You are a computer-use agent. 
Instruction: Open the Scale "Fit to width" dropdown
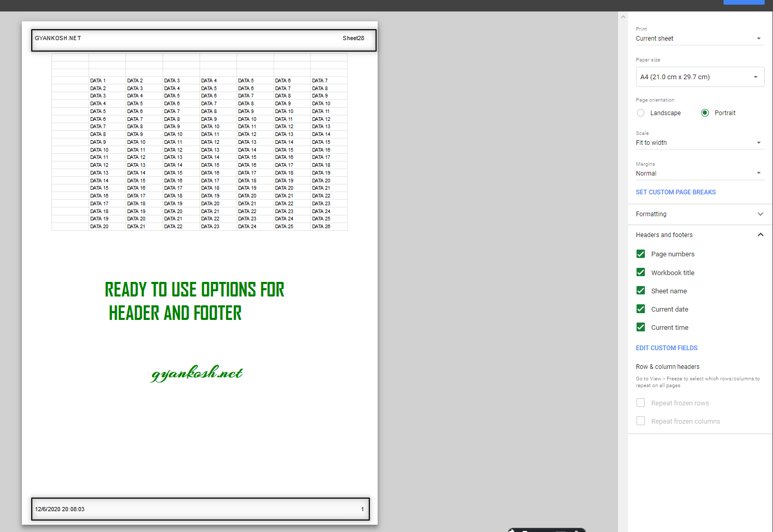click(700, 142)
